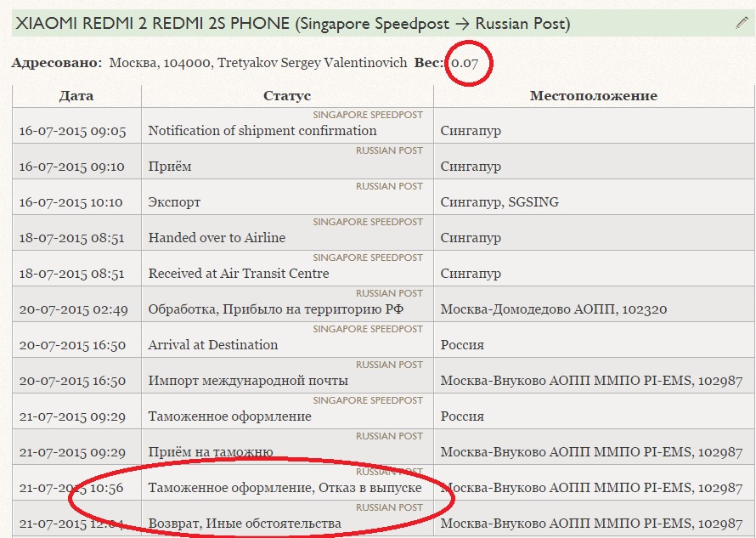
Task: Select the title 'XIAOMI REDMI 2 REDMI 2S PHONE'
Action: coord(152,23)
